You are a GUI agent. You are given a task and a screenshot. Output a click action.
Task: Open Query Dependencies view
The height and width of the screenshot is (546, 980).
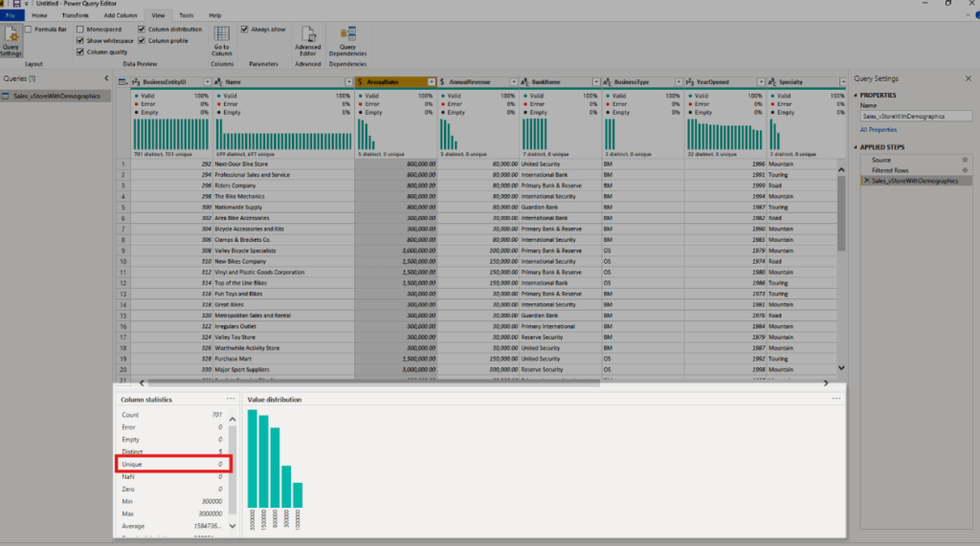click(347, 40)
